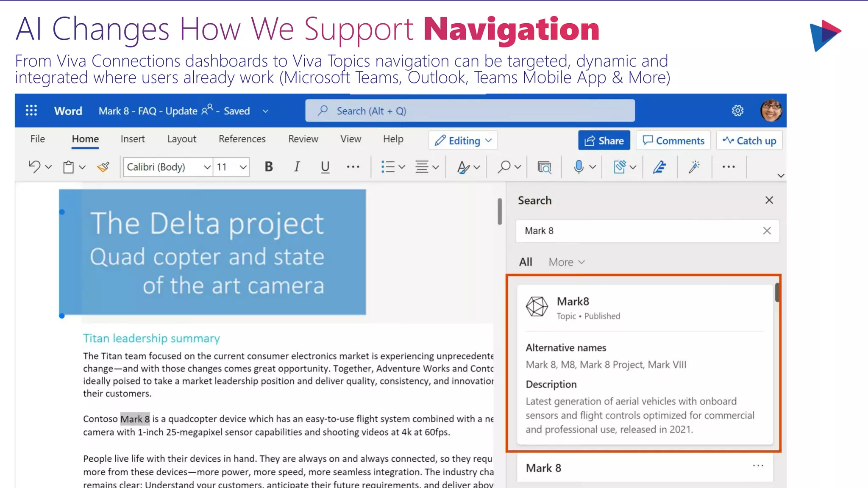This screenshot has height=488, width=868.
Task: Open the Mark8 topic card title
Action: pyautogui.click(x=573, y=302)
